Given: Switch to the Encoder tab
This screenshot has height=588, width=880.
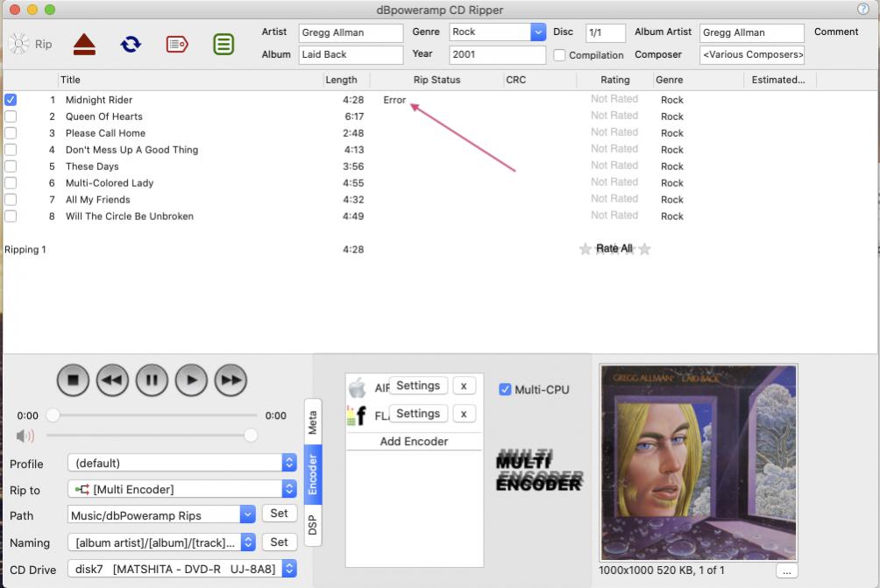Looking at the screenshot, I should click(x=313, y=475).
